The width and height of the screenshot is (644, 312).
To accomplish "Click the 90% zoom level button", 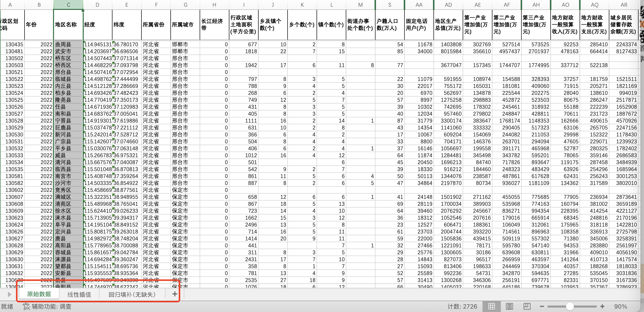I will [x=620, y=306].
